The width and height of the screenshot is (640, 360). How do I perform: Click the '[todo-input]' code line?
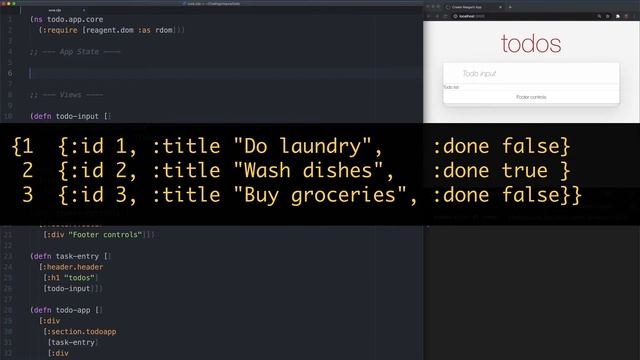click(x=73, y=289)
